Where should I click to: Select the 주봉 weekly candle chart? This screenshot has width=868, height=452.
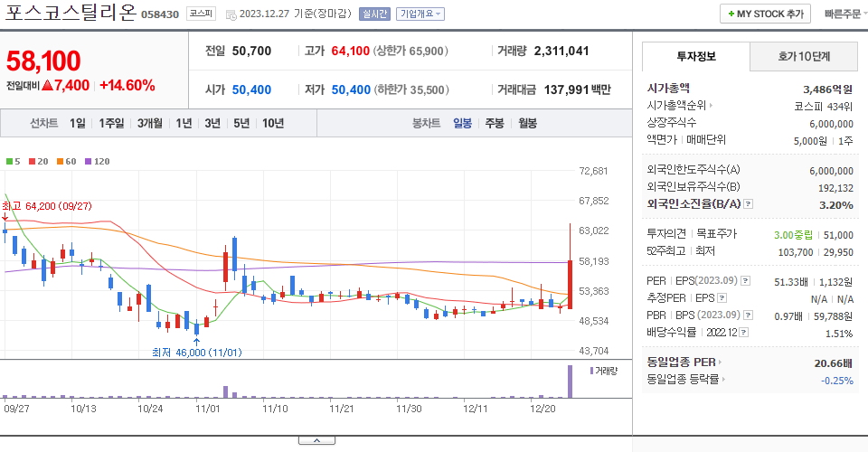(495, 123)
